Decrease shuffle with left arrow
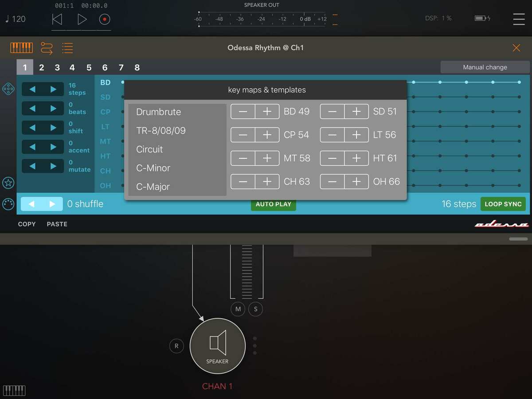 (31, 204)
